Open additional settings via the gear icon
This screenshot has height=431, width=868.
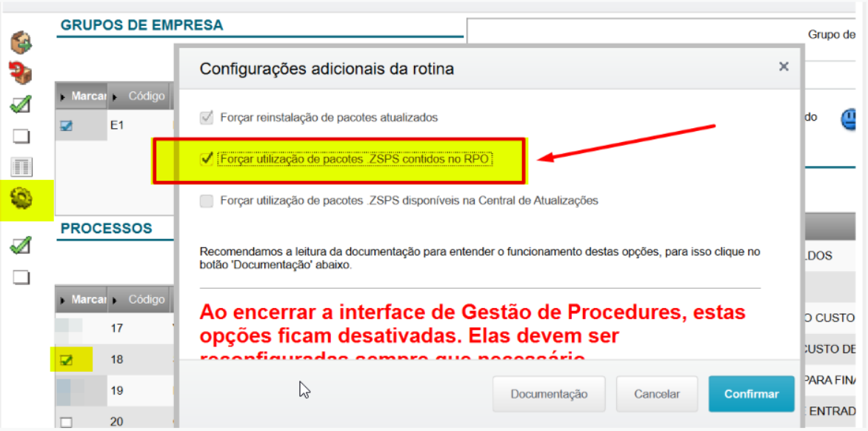point(22,198)
